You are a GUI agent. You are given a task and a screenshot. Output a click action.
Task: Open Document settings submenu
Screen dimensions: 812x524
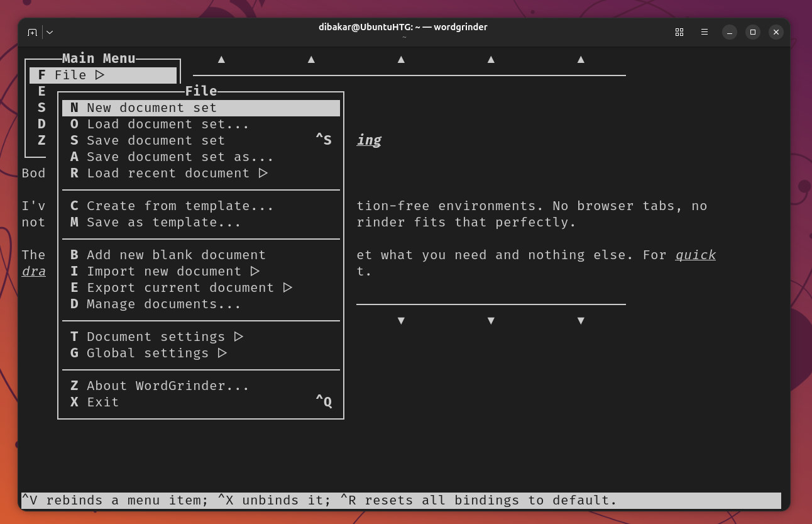pos(201,337)
